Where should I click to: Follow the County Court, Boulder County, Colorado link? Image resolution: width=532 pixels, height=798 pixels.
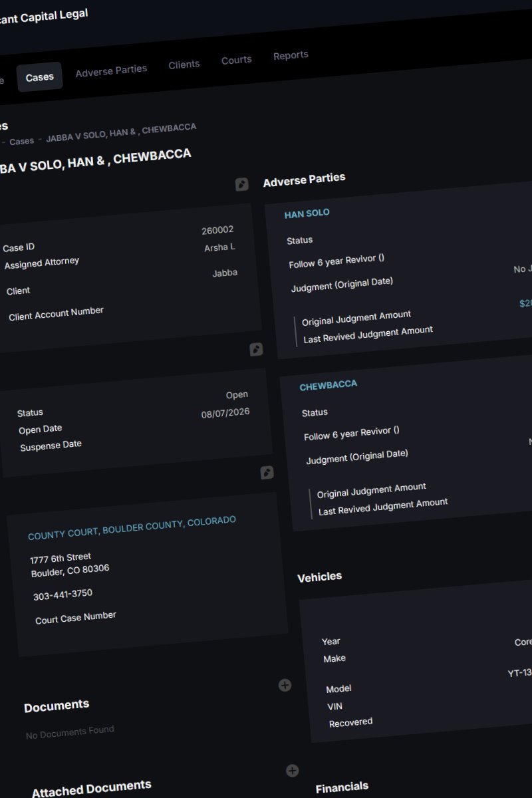132,528
